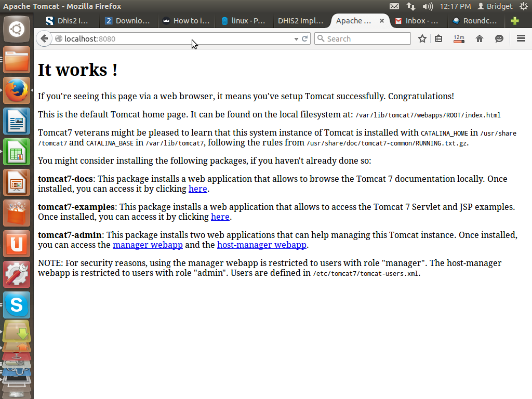Open the sound volume indicator
This screenshot has width=532, height=399.
428,6
